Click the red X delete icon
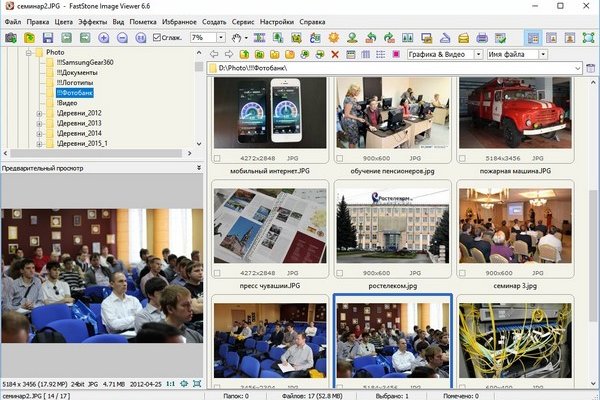 click(x=333, y=52)
